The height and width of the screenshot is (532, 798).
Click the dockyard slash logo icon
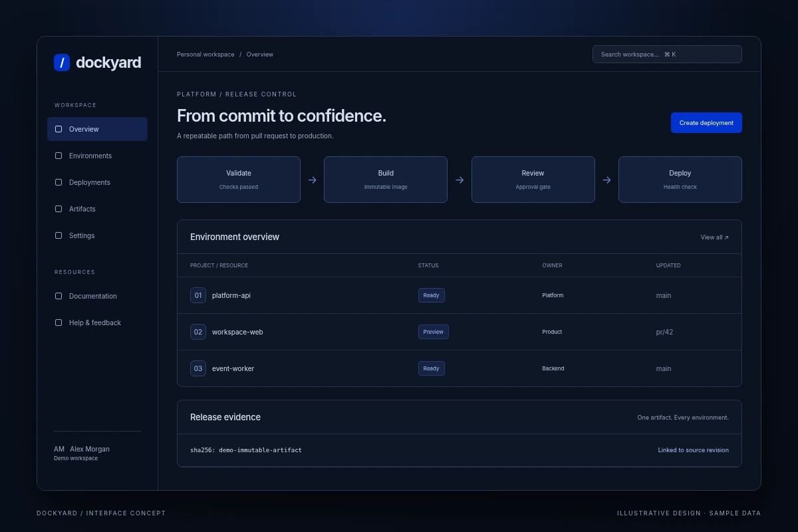(62, 63)
